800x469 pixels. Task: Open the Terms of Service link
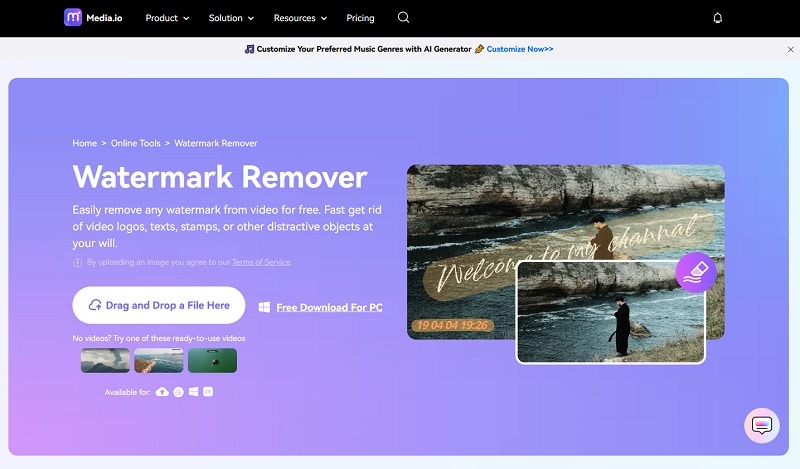(x=261, y=262)
